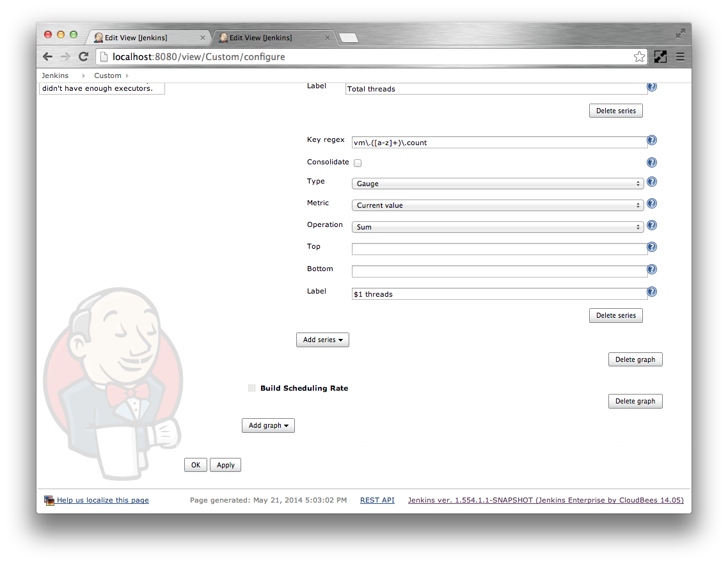Expand the Add series dropdown button
Viewport: 728px width, 564px height.
[x=322, y=340]
